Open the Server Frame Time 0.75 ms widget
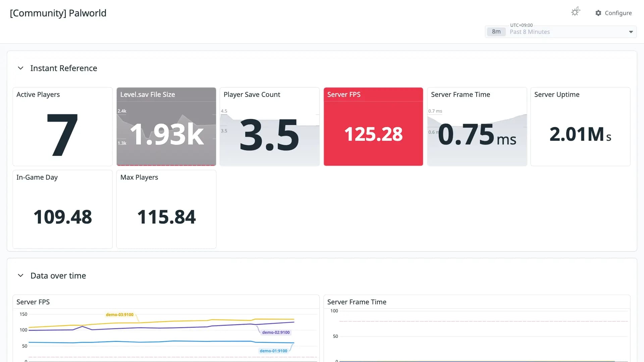Viewport: 644px width, 362px height. click(477, 127)
